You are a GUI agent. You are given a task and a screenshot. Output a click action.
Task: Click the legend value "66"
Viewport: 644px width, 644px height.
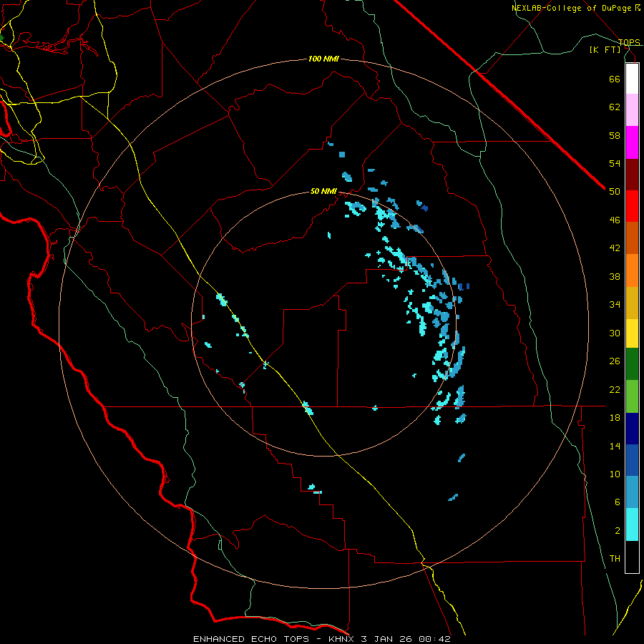[615, 79]
